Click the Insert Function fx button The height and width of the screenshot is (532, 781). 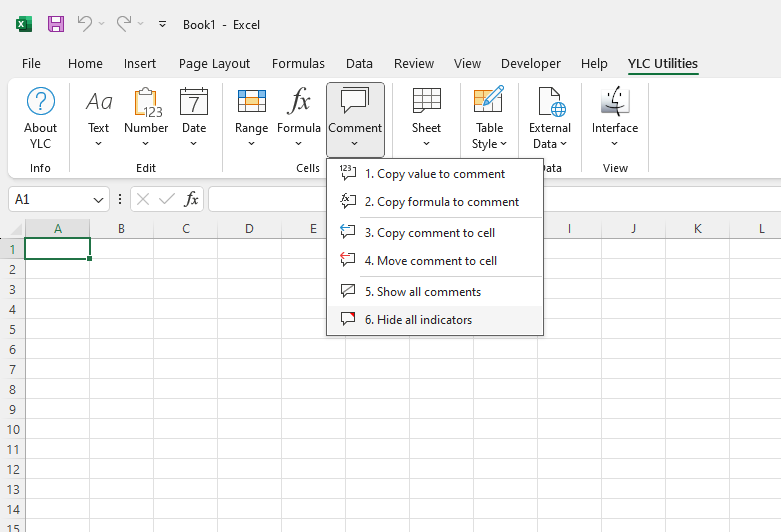pos(191,200)
